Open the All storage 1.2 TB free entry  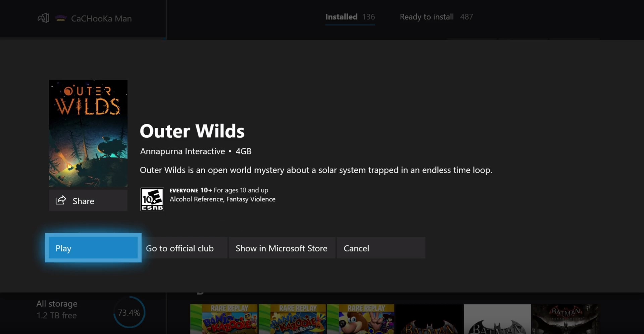click(x=57, y=310)
